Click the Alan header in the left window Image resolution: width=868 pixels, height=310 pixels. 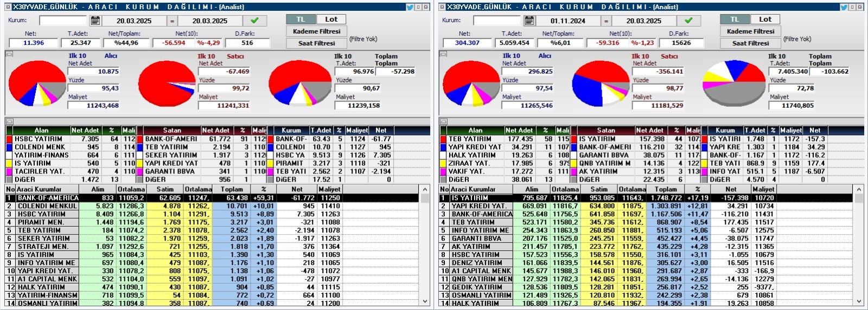[42, 131]
